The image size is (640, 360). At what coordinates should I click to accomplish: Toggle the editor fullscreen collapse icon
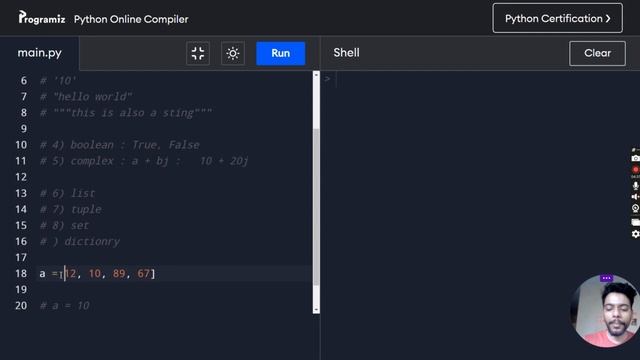click(x=198, y=53)
